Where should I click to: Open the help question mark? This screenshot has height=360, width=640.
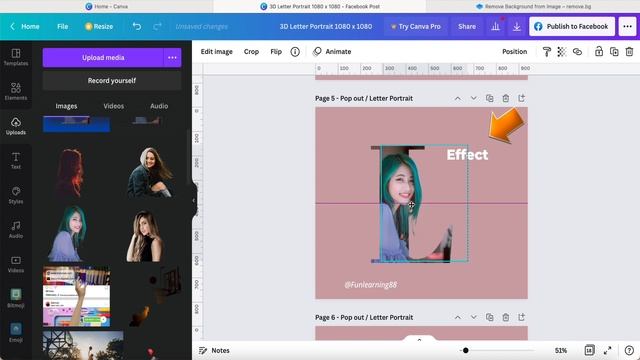pos(629,350)
